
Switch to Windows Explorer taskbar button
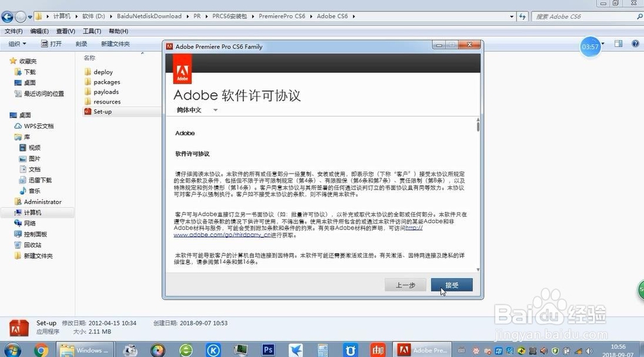(84, 350)
